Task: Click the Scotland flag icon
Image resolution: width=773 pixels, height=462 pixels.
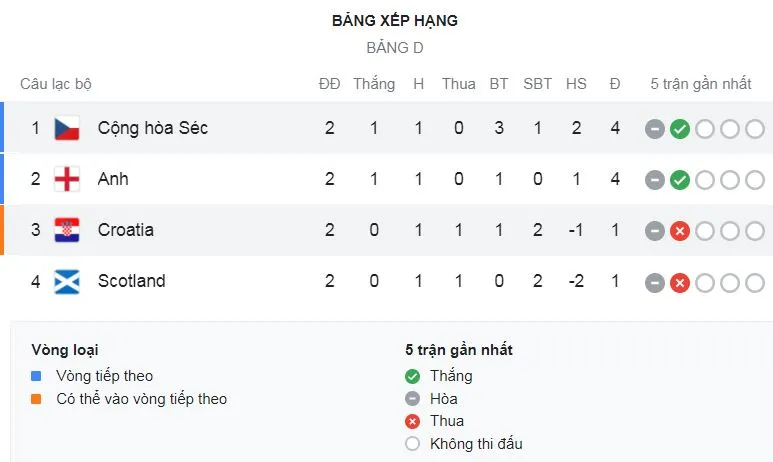Action: tap(67, 281)
